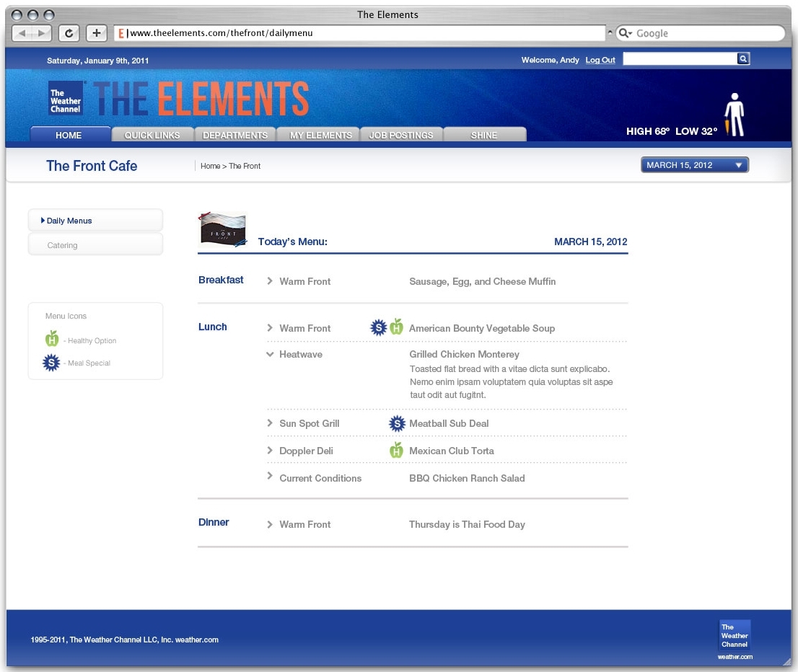Open the QUICK LINKS tab
The height and width of the screenshot is (672, 798).
[x=153, y=134]
